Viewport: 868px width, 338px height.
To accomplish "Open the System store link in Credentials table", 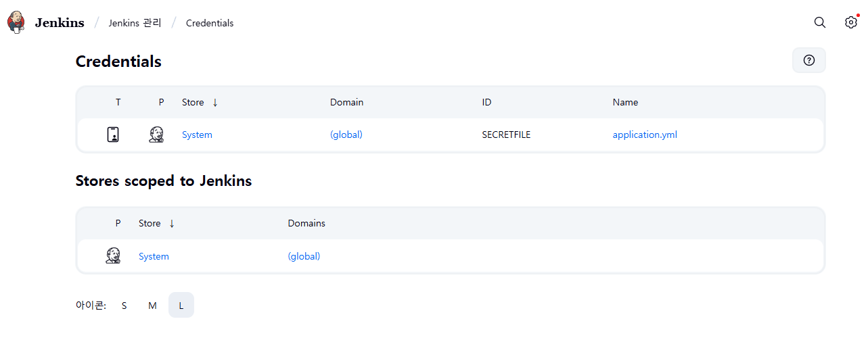I will pos(197,135).
